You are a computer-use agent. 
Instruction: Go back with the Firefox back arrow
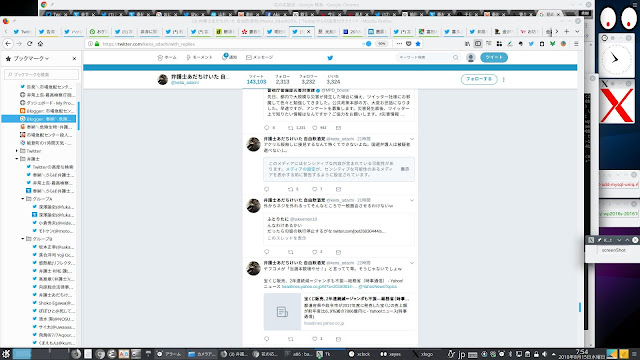pyautogui.click(x=8, y=44)
